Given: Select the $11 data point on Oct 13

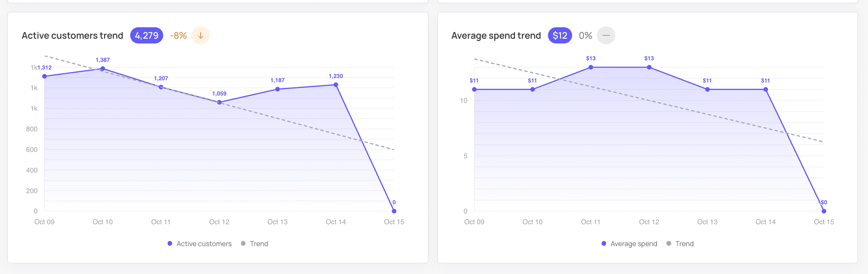Looking at the screenshot, I should [707, 90].
